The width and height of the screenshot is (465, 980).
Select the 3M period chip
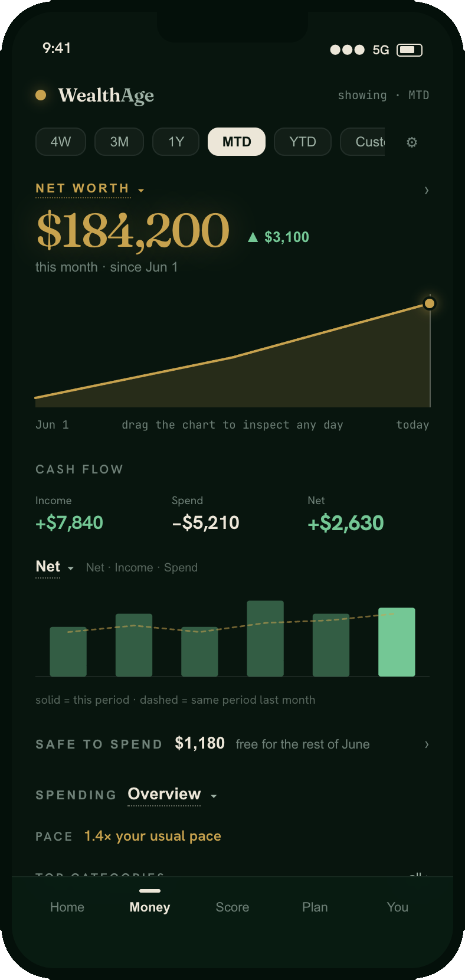pos(119,142)
